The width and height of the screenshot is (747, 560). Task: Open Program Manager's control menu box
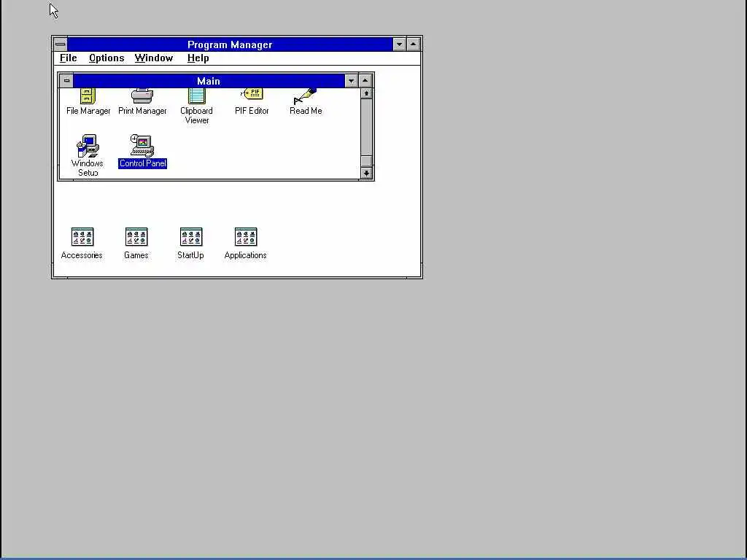(60, 44)
